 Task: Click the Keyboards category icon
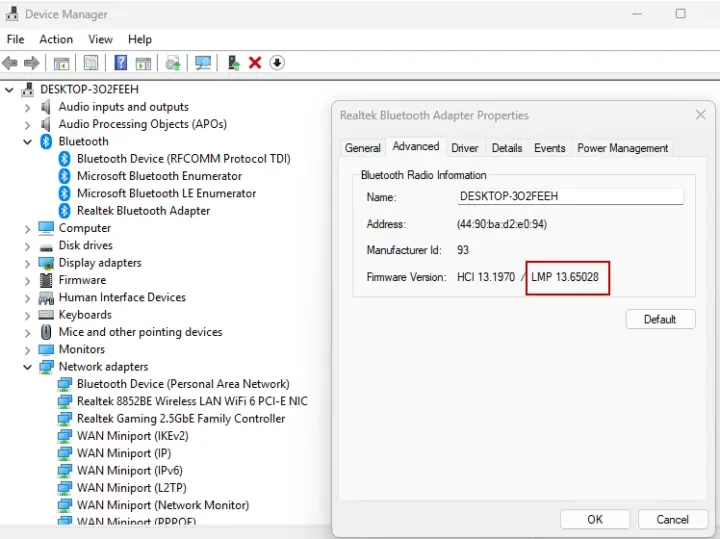[46, 315]
